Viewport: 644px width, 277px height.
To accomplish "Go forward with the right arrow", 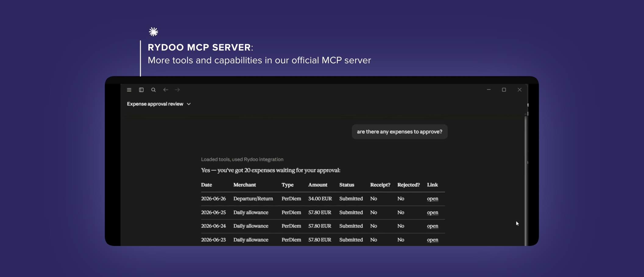I will [x=177, y=90].
